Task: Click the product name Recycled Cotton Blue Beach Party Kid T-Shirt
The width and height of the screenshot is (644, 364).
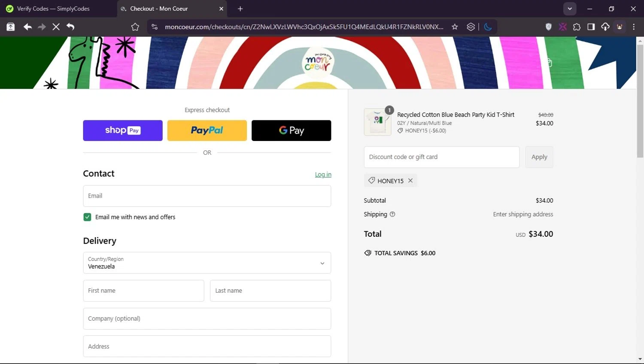Action: coord(456,115)
